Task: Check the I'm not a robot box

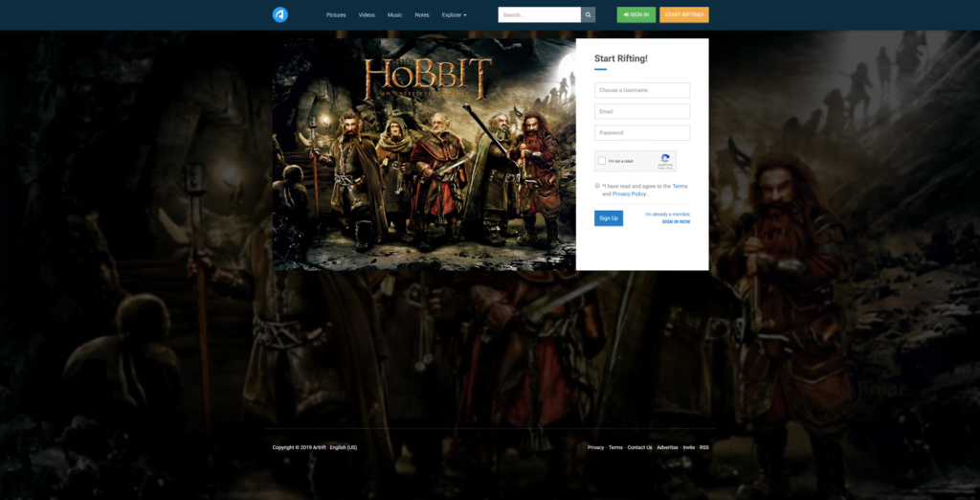Action: (601, 161)
